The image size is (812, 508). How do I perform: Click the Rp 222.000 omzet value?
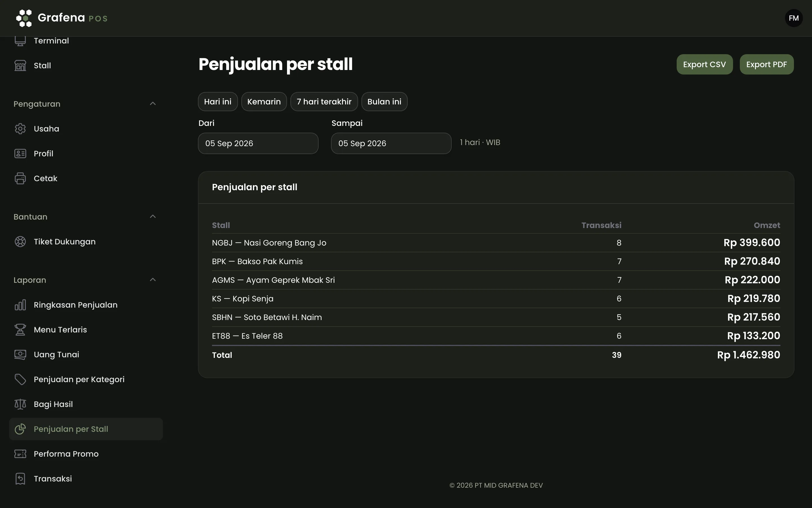752,280
